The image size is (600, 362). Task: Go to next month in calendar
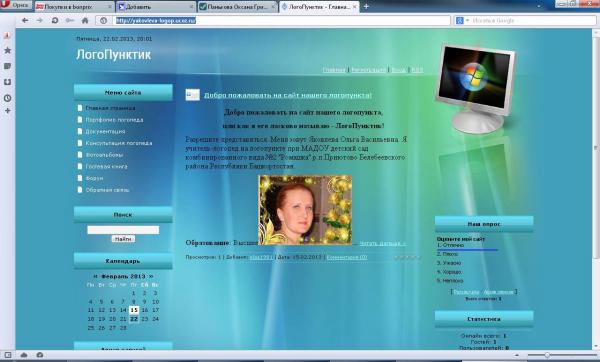click(x=151, y=276)
